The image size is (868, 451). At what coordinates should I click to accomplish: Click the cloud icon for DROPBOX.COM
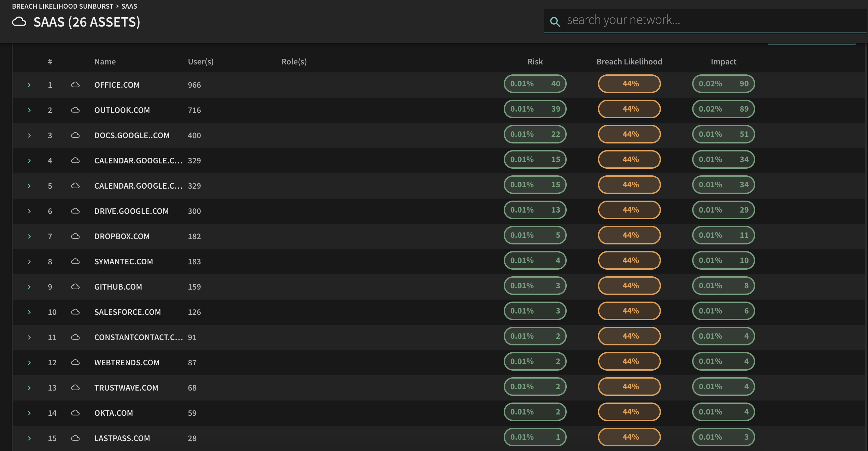(x=75, y=236)
